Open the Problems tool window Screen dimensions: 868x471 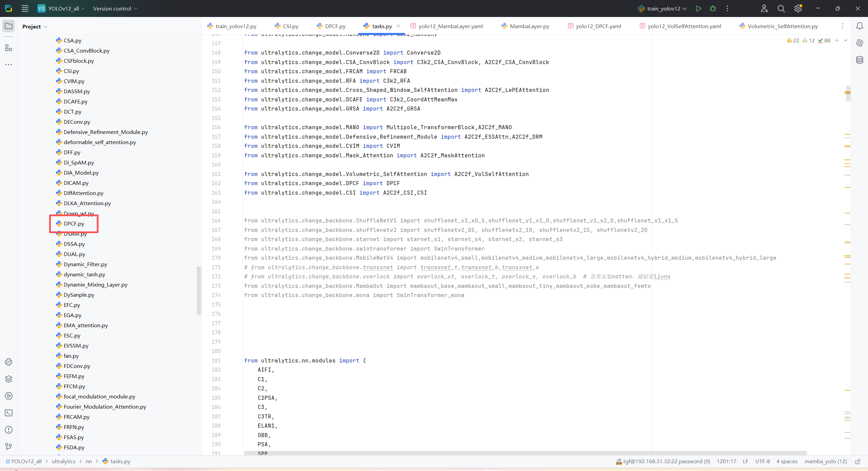(x=8, y=430)
